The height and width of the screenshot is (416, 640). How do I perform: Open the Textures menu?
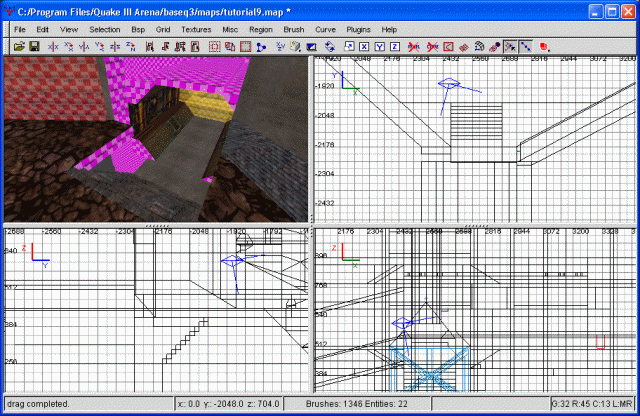click(x=196, y=29)
